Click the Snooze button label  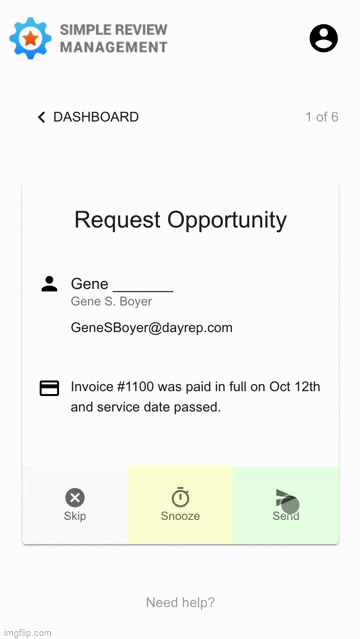tap(180, 516)
